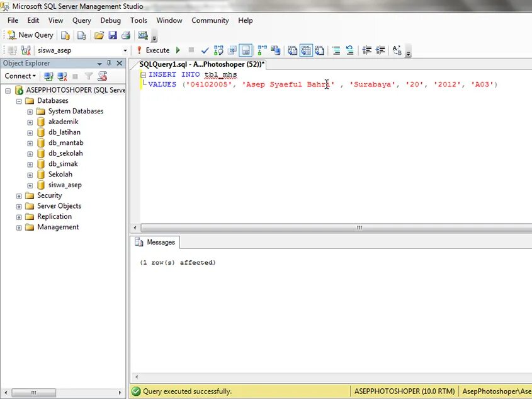This screenshot has height=399, width=532.
Task: Toggle Include Actual Execution Plan
Action: click(x=263, y=50)
